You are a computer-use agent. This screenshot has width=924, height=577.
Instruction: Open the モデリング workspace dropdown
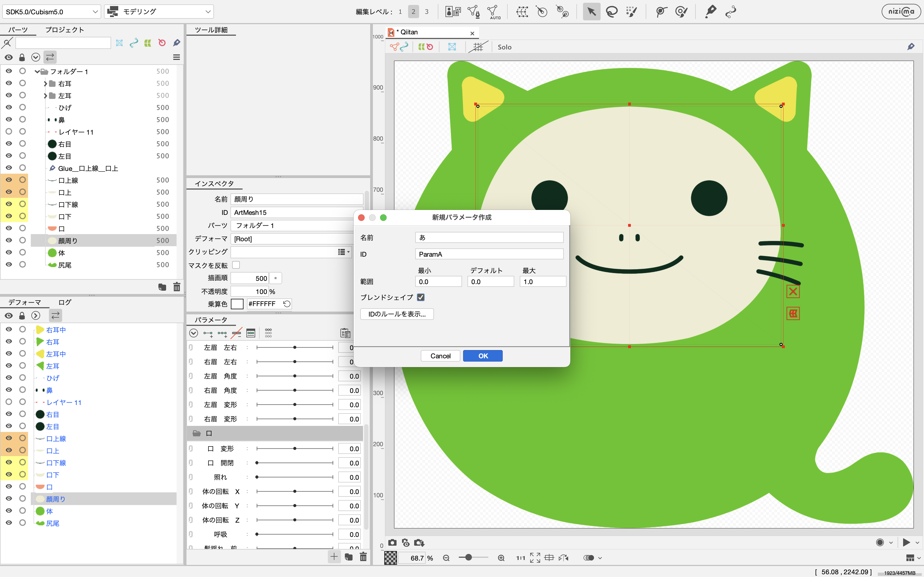[x=159, y=12]
